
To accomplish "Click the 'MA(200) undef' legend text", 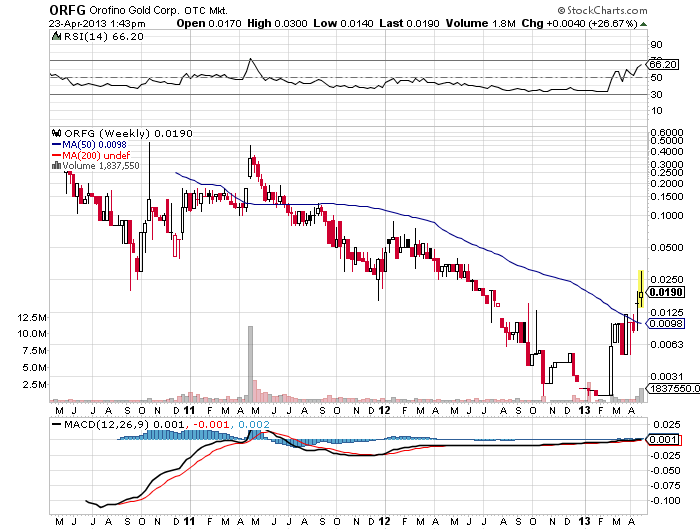I will click(96, 155).
